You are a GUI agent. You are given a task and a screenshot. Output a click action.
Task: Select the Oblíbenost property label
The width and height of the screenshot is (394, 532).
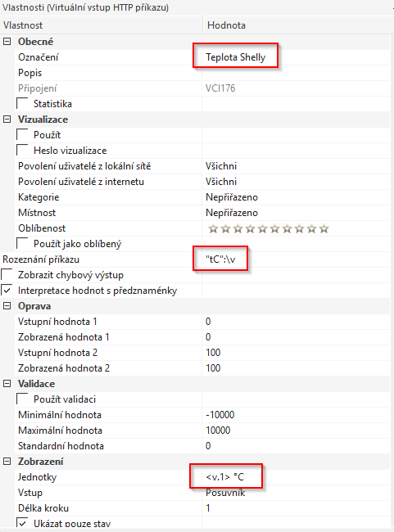[42, 228]
